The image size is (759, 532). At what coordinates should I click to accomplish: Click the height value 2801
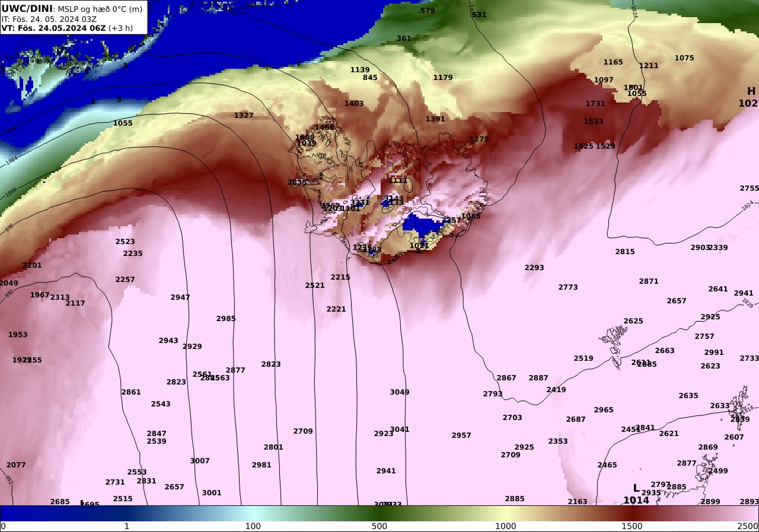point(273,447)
